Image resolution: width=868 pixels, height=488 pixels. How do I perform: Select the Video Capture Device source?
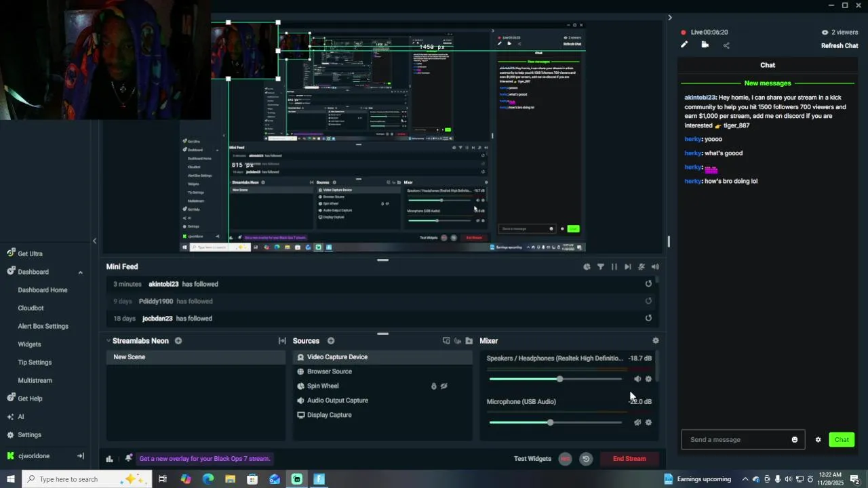382,357
